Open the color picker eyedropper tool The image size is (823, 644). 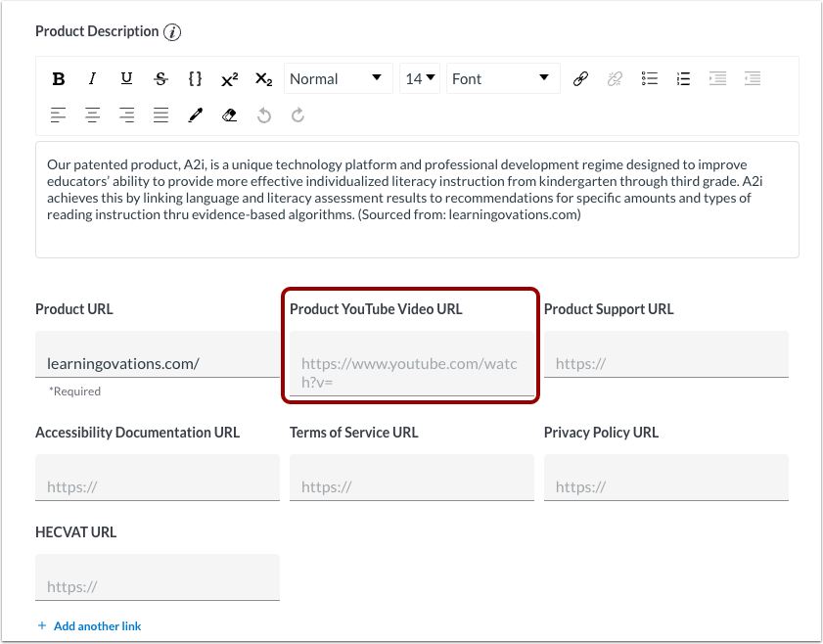coord(196,115)
